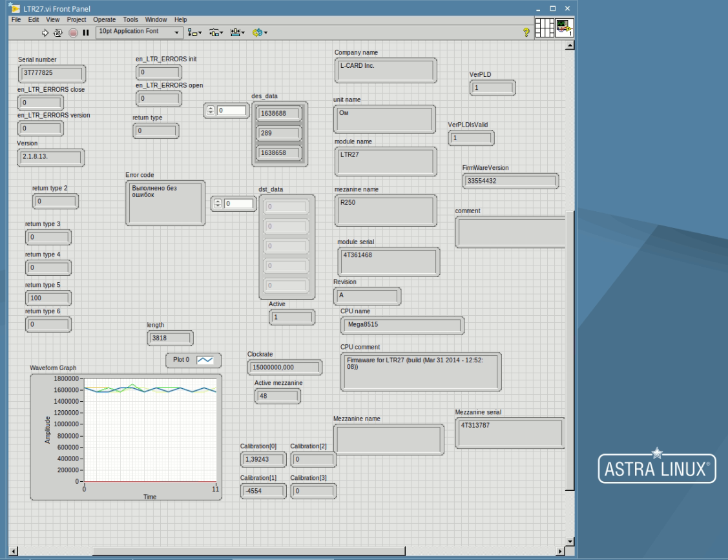This screenshot has height=560, width=728.
Task: Open the Reorder objects tool
Action: pos(260,32)
